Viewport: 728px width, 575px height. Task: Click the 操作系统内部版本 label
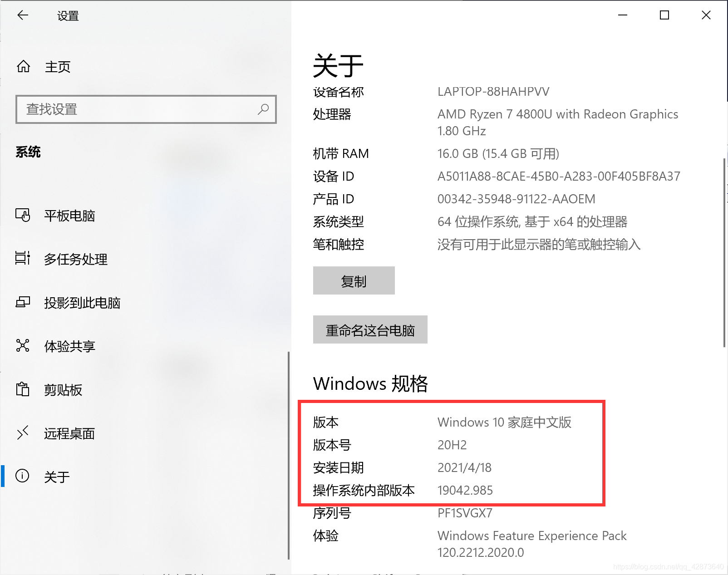click(x=364, y=490)
